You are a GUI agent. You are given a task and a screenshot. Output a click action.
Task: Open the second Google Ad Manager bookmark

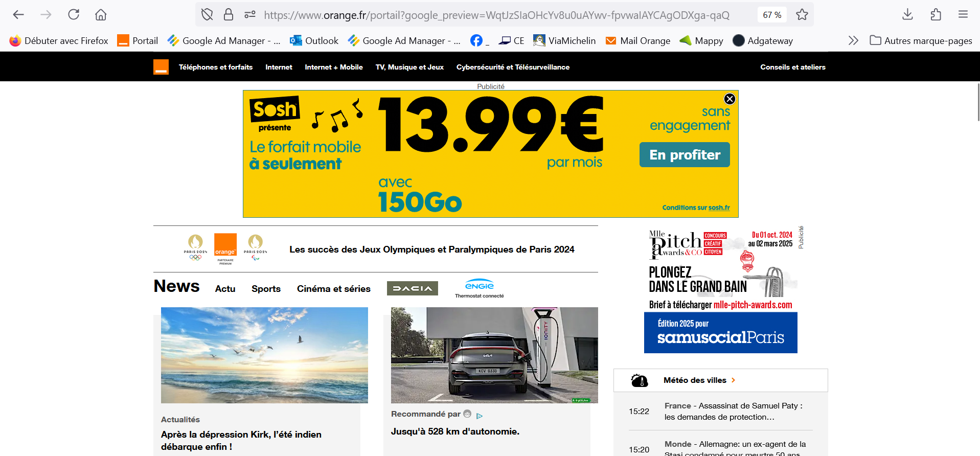(x=404, y=40)
